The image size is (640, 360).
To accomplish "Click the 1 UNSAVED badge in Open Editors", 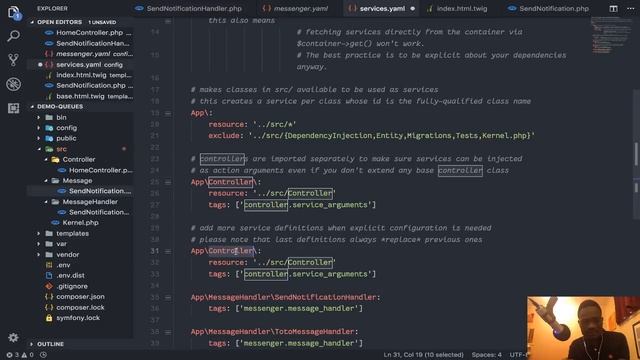I will 102,22.
